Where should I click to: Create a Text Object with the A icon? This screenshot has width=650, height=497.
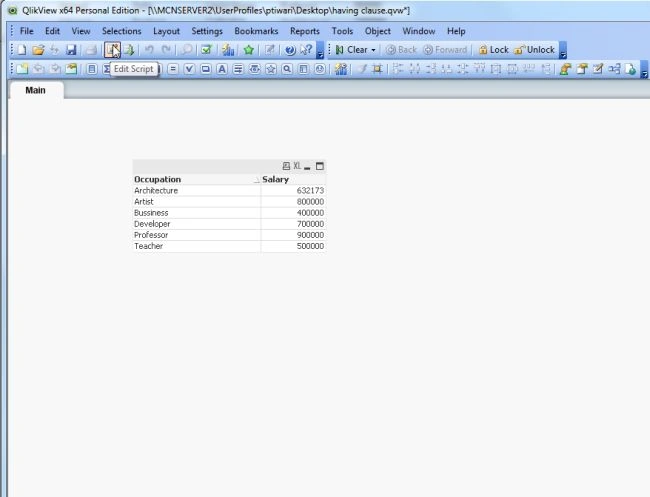pos(222,69)
